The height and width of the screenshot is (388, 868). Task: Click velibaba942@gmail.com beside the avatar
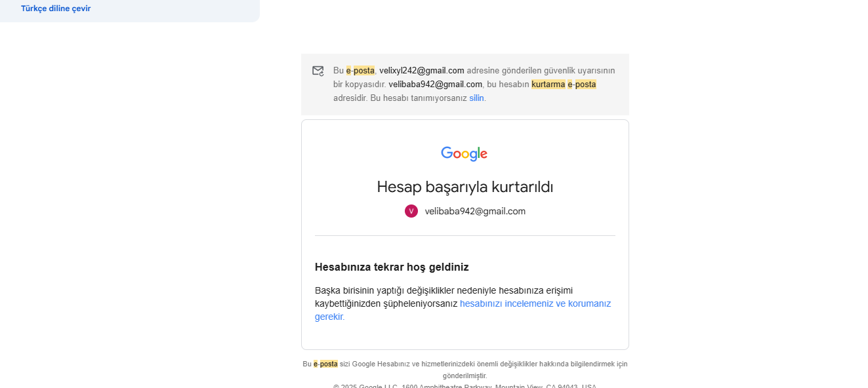click(x=475, y=211)
